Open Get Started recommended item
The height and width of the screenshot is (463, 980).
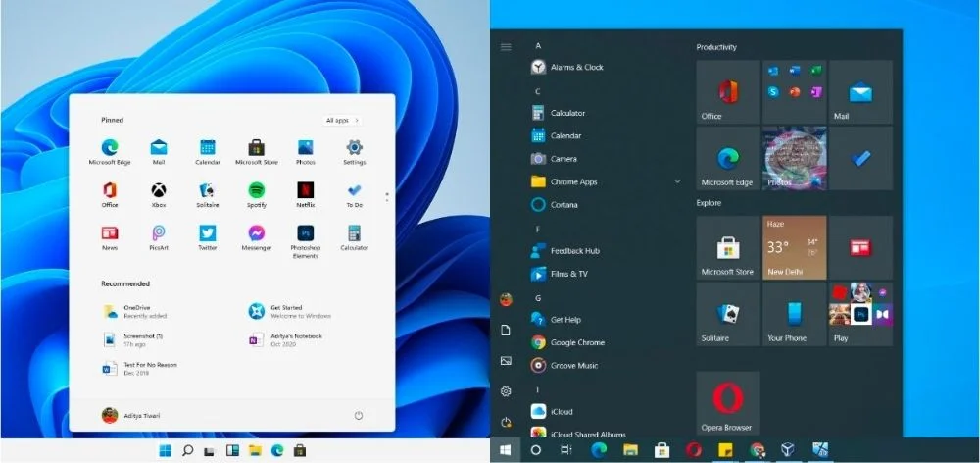(290, 311)
